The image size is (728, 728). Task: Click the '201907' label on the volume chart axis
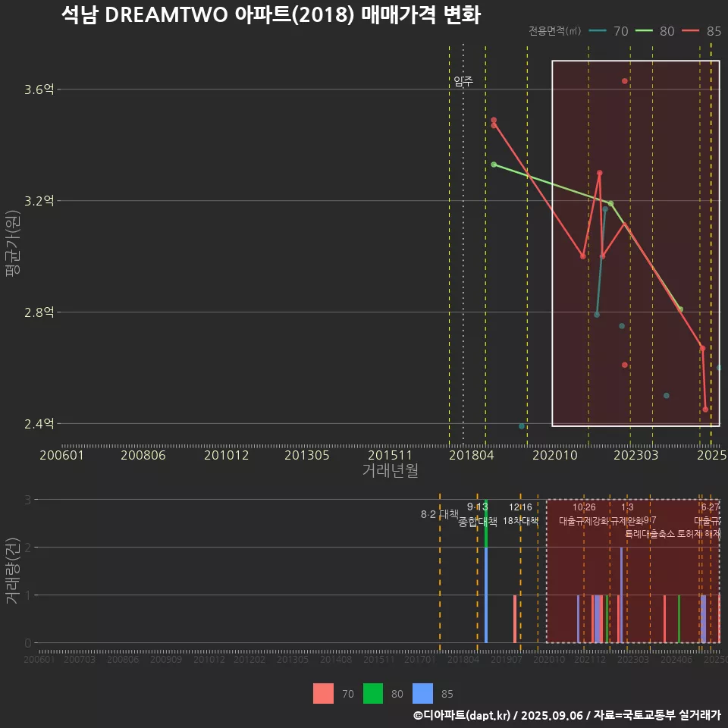tap(506, 659)
